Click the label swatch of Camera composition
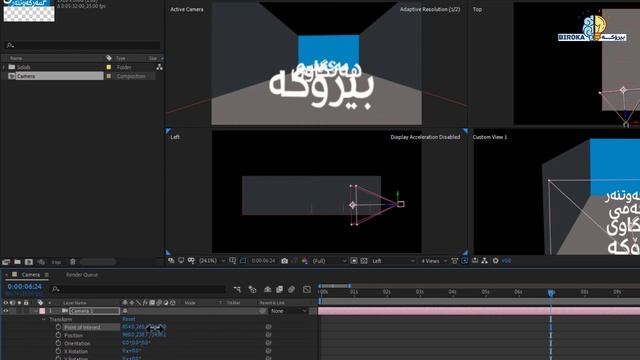The height and width of the screenshot is (360, 640). [x=109, y=76]
